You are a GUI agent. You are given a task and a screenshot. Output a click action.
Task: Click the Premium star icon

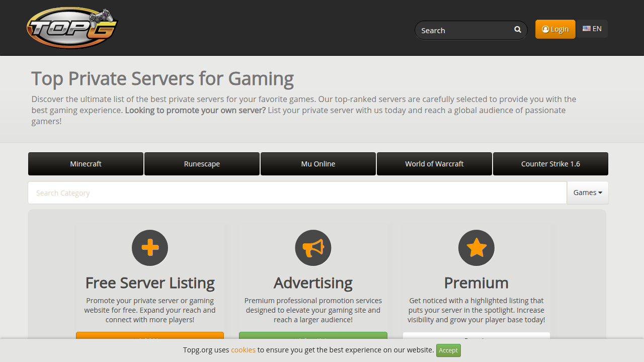pos(476,248)
